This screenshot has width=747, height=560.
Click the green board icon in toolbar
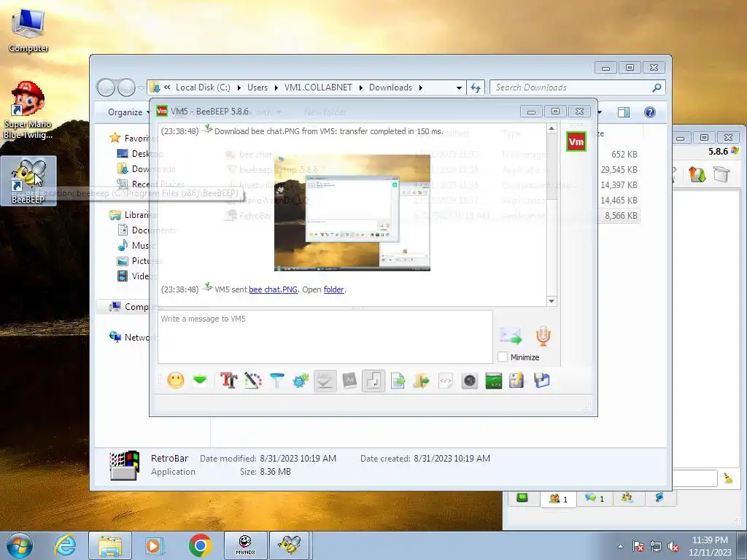494,381
